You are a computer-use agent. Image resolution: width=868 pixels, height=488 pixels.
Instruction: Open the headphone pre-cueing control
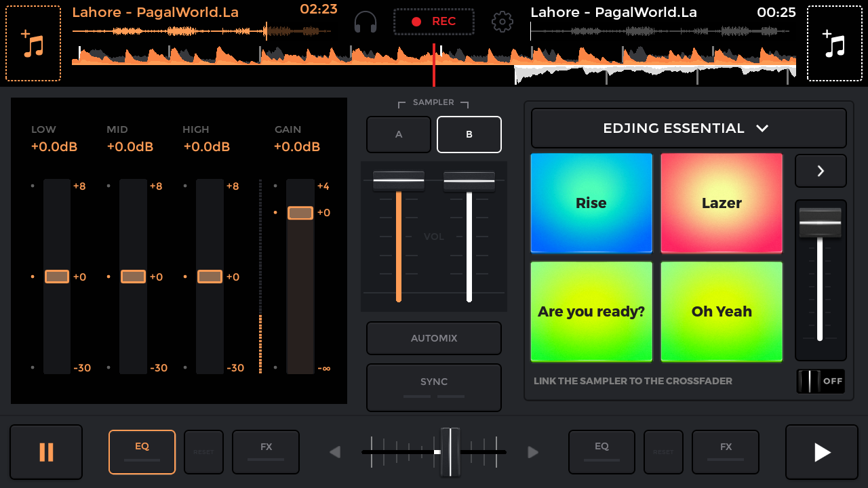pyautogui.click(x=365, y=21)
